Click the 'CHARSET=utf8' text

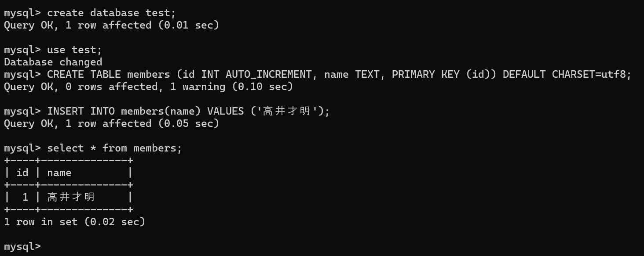tap(589, 74)
